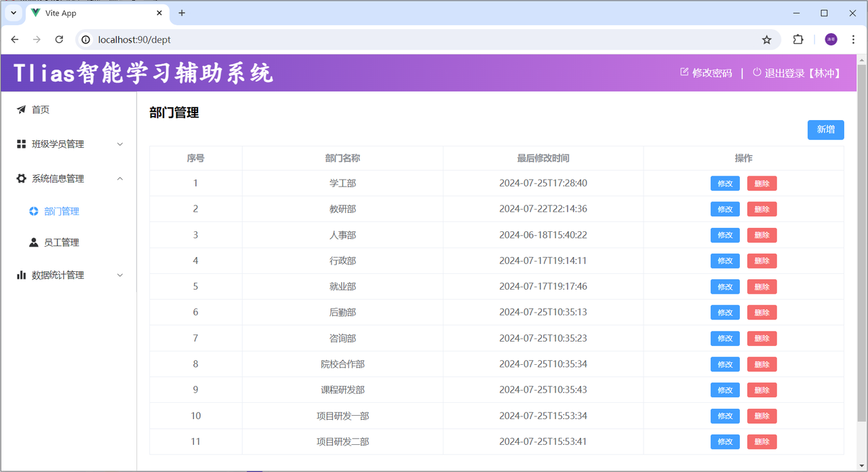868x472 pixels.
Task: Click the 首页 home icon in the sidebar
Action: tap(21, 109)
